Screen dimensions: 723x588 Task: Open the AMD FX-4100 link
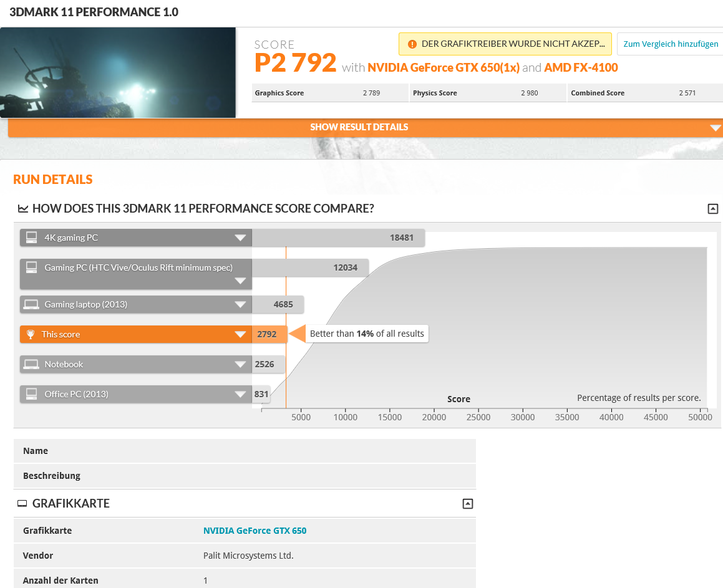click(x=581, y=68)
